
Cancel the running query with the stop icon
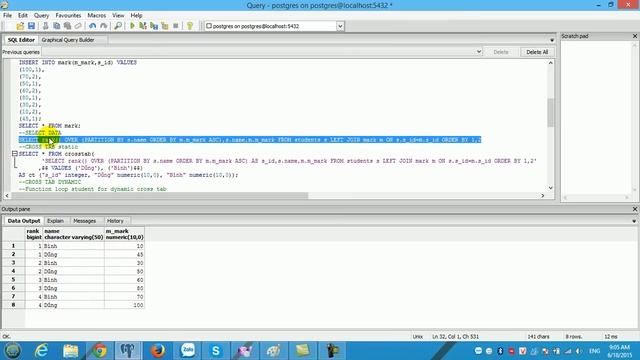(x=176, y=26)
